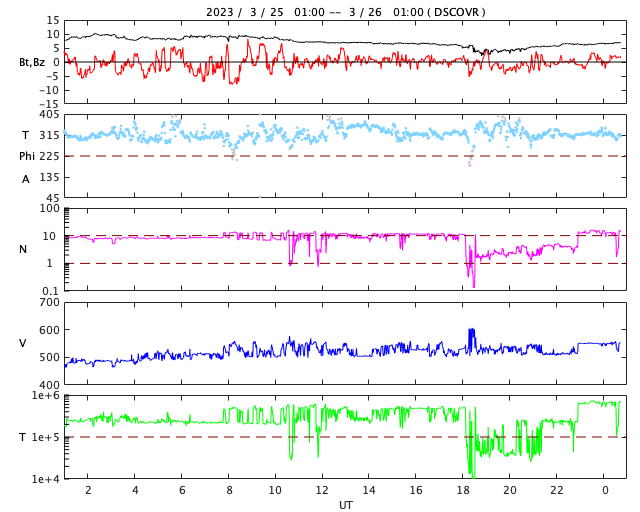
Task: Click the 0.1 density tick label
Action: click(x=51, y=291)
